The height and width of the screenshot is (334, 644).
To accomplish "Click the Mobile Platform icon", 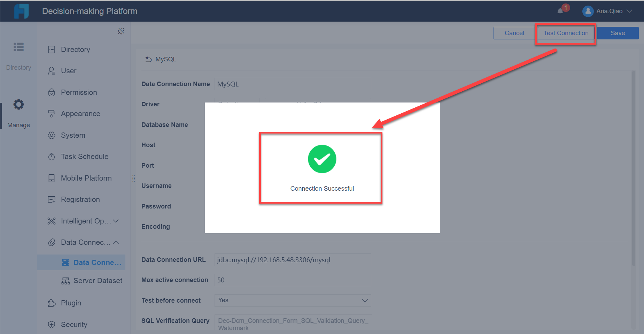I will coord(52,178).
